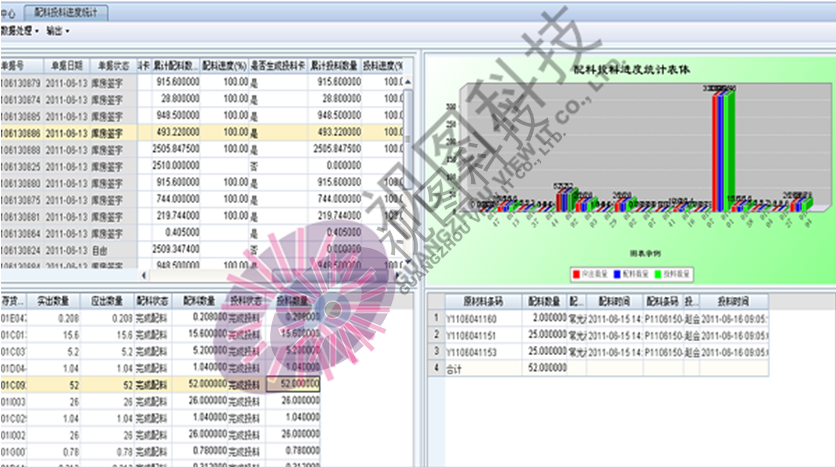Click the selected 52.000000 投料数量 cell
This screenshot has height=467, width=836.
[293, 384]
